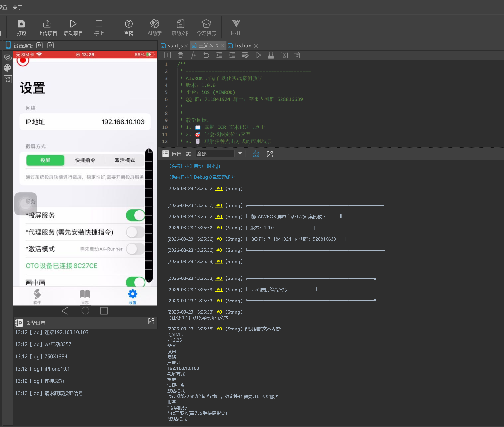504x427 pixels.
Task: Click the 上传项目 upload icon
Action: pos(47,24)
